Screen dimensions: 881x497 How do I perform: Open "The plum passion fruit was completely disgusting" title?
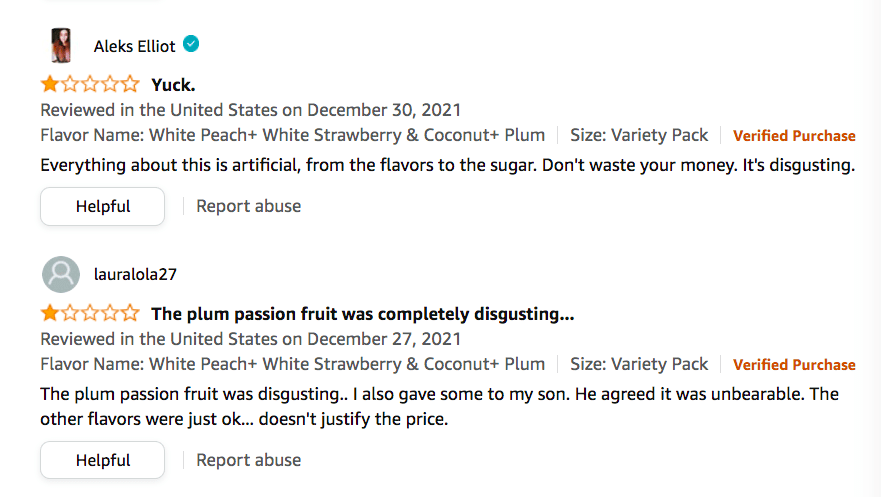[362, 314]
